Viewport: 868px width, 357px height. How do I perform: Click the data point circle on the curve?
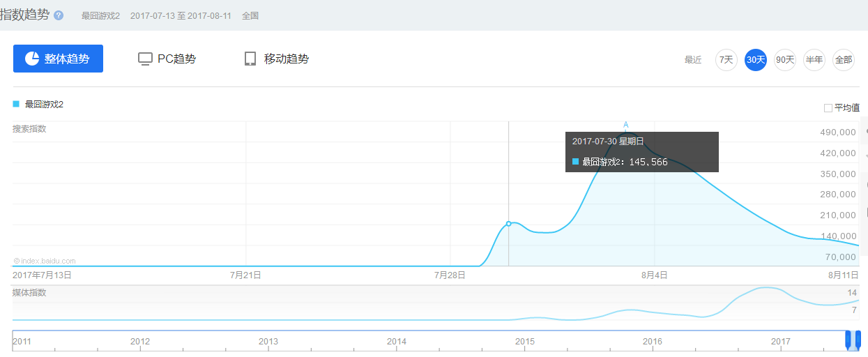pos(508,224)
